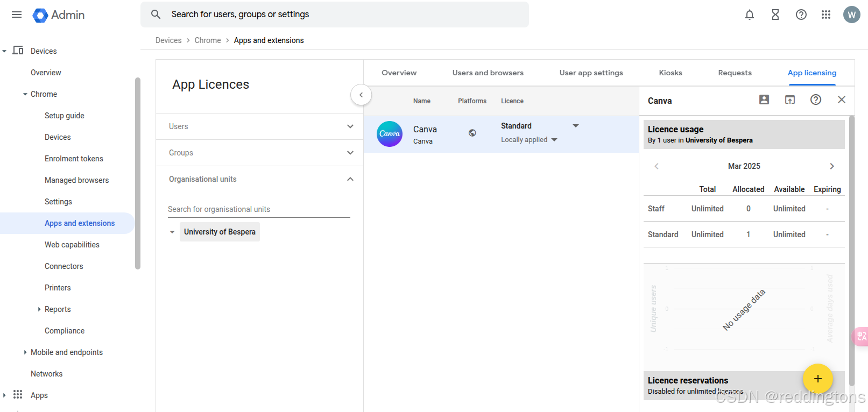Viewport: 868px width, 412px height.
Task: Click the Apps grid icon in sidebar
Action: point(18,395)
